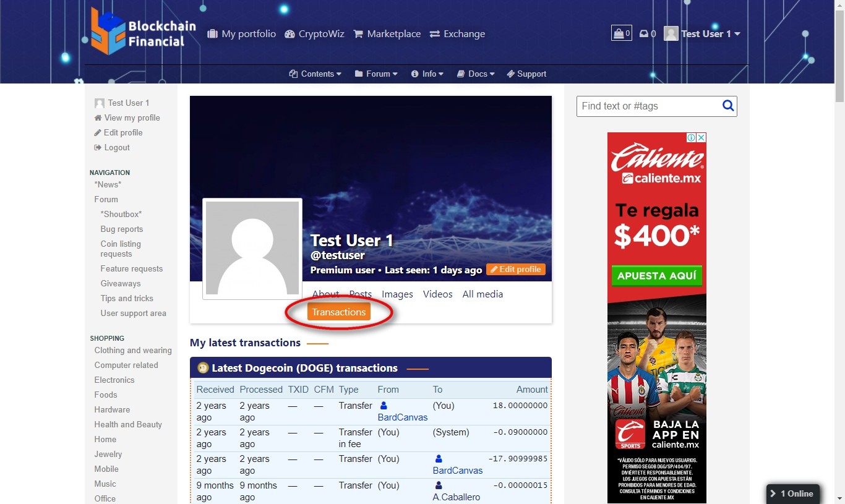The width and height of the screenshot is (845, 504).
Task: Click the Blockchain Financial logo
Action: tap(143, 32)
